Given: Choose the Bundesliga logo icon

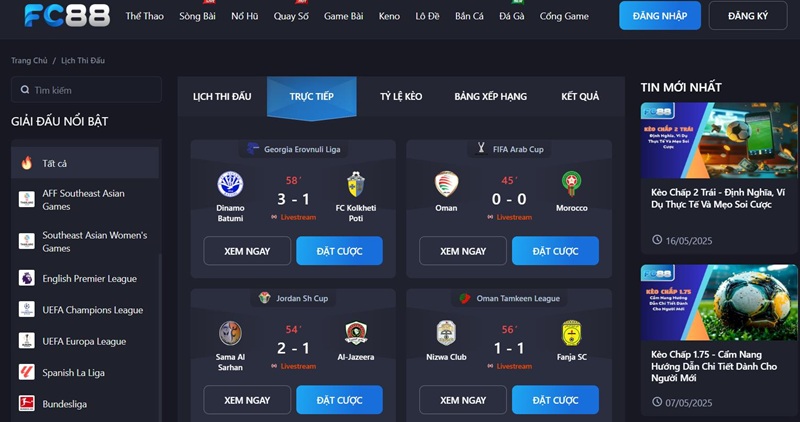Looking at the screenshot, I should 27,404.
